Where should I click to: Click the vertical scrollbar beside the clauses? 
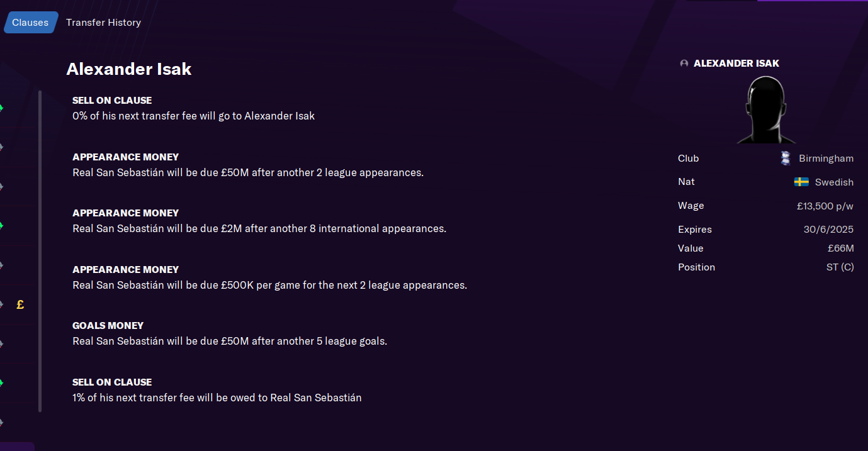click(40, 252)
